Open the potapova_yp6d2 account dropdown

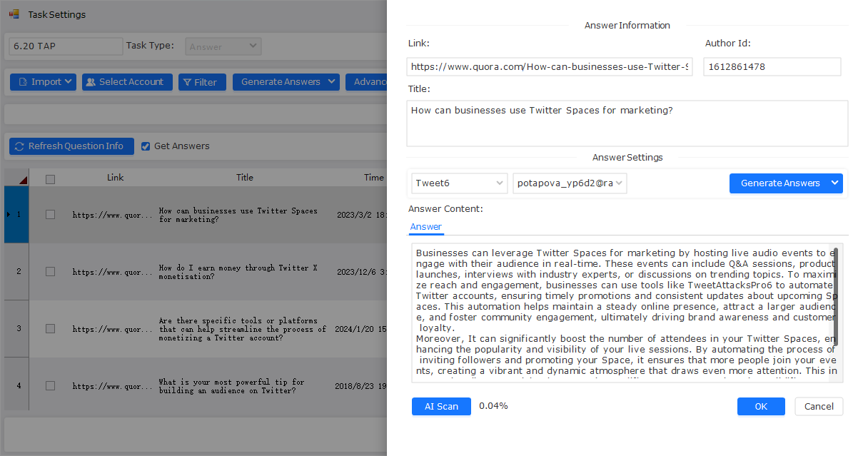pyautogui.click(x=570, y=183)
